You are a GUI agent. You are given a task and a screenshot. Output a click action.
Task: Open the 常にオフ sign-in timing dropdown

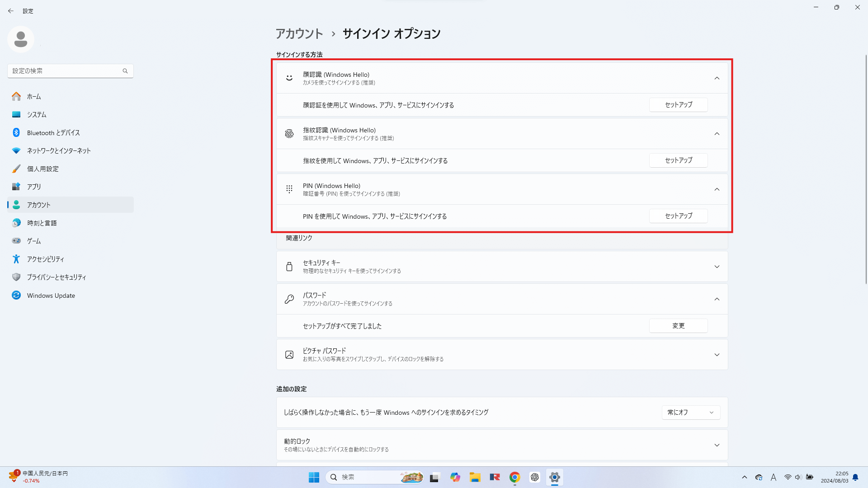691,413
